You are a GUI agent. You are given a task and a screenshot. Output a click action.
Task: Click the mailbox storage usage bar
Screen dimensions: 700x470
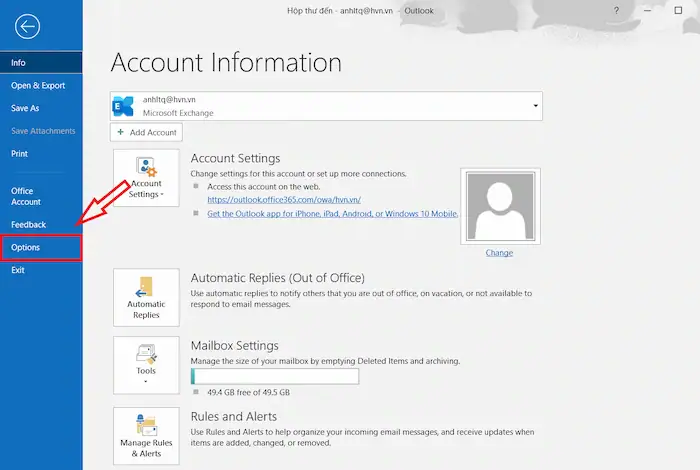tap(275, 376)
